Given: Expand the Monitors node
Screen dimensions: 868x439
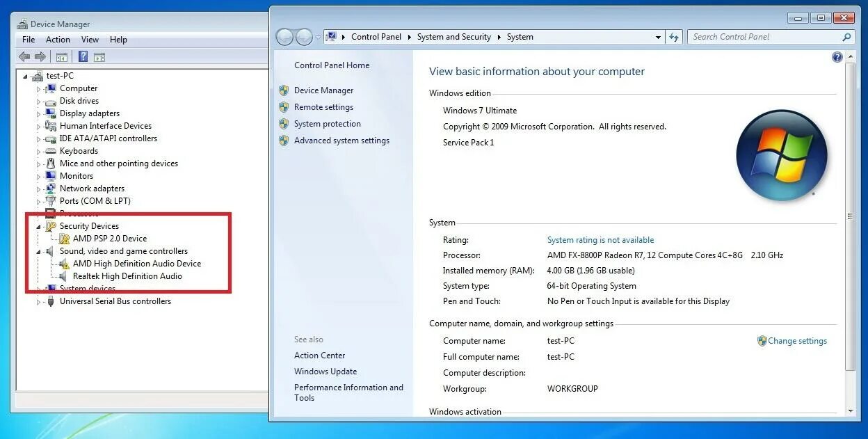Looking at the screenshot, I should click(x=39, y=177).
